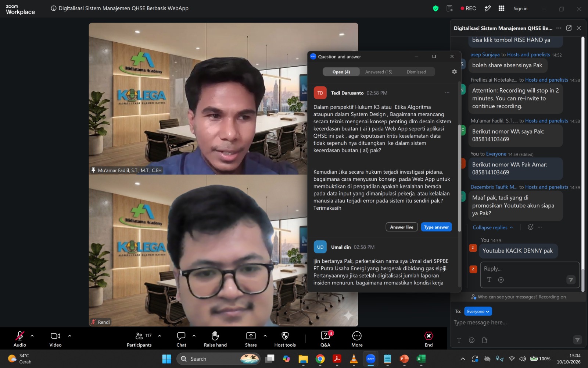Add reaction emoji to Dezembrix's message
Viewport: 588px width, 368px height.
coord(530,227)
